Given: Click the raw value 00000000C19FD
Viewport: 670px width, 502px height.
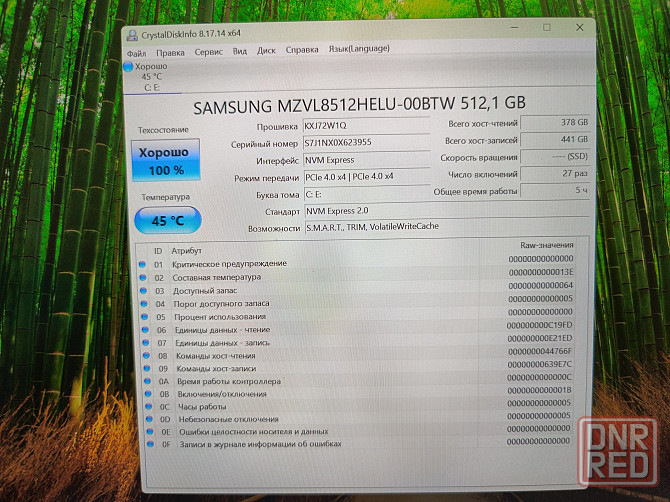Looking at the screenshot, I should (x=539, y=325).
